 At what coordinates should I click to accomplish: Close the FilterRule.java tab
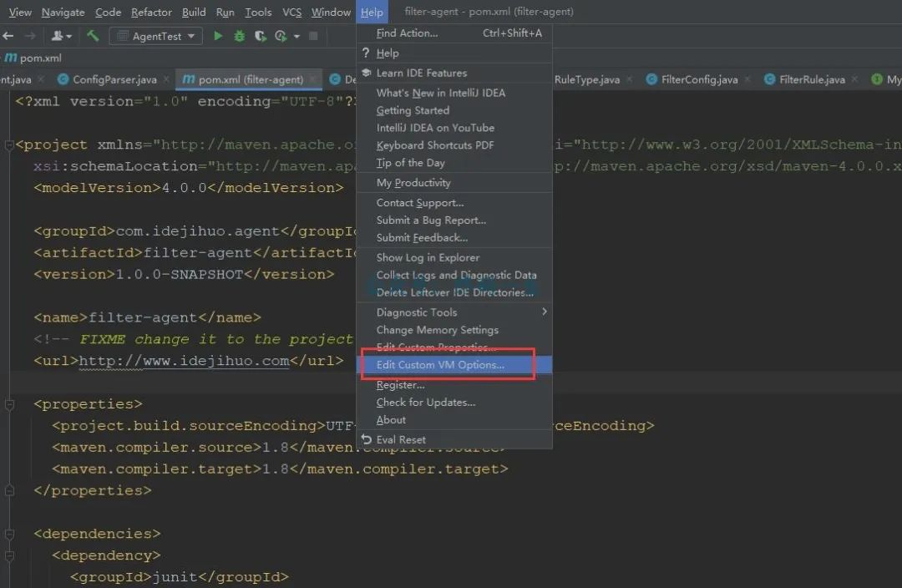[855, 79]
